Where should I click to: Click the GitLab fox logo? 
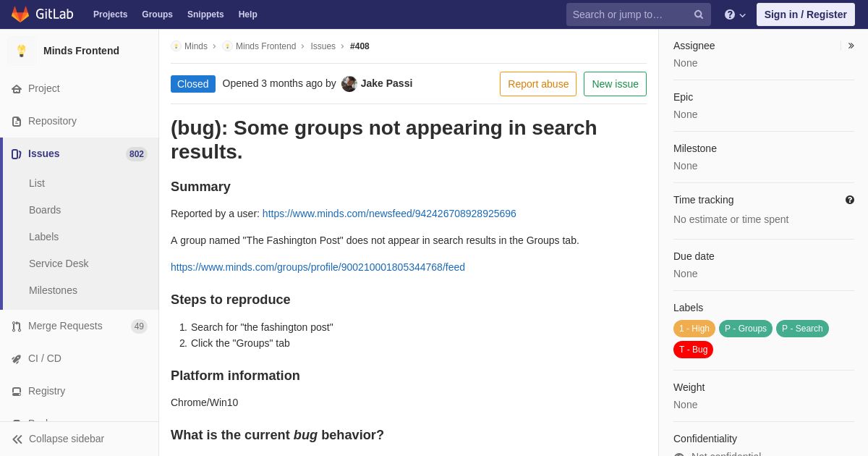20,14
